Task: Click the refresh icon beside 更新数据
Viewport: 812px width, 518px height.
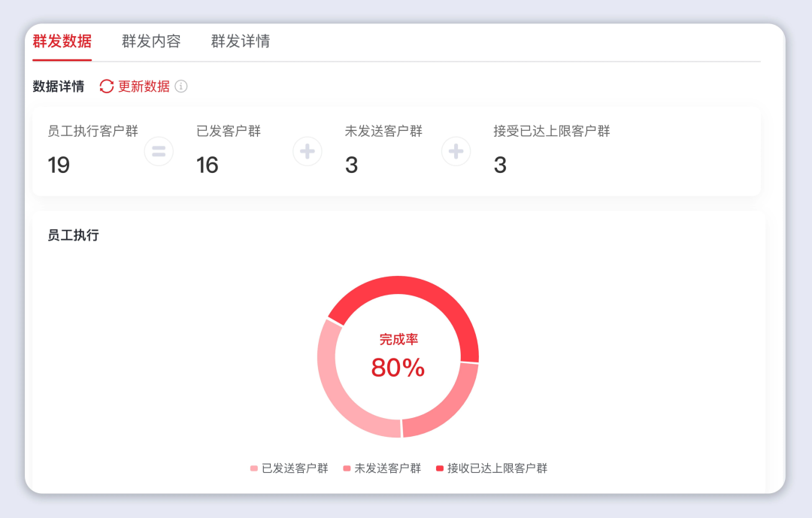Action: (x=107, y=86)
